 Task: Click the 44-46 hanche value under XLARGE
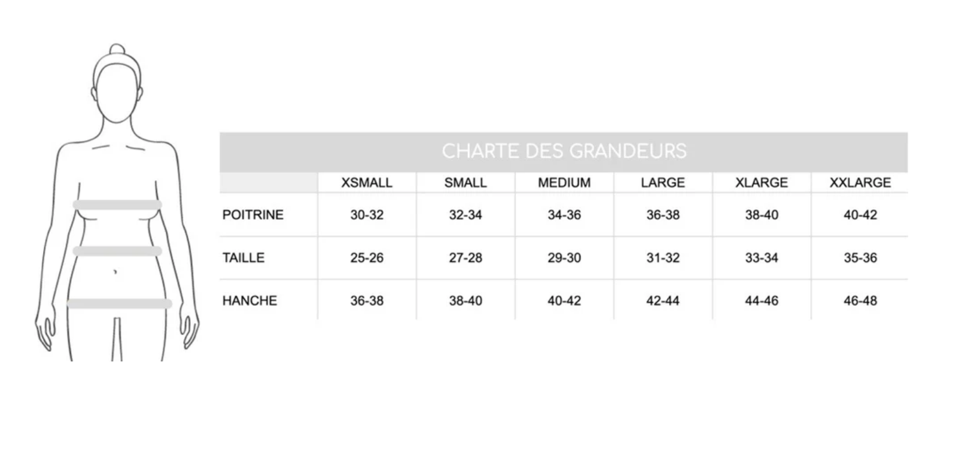coord(762,300)
